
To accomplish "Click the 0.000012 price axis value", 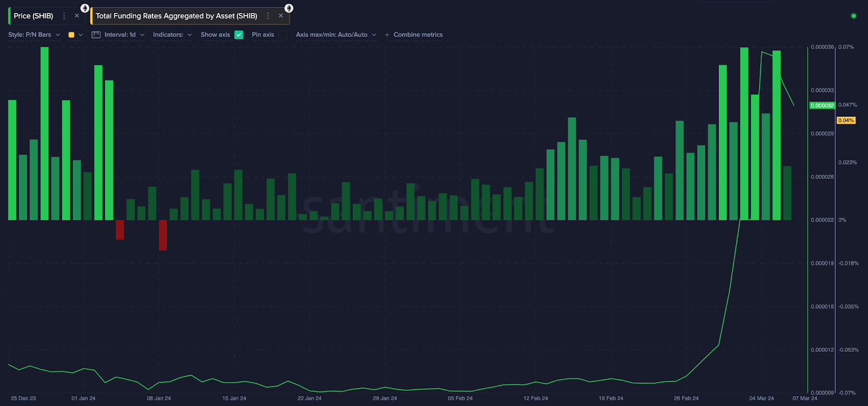I will click(822, 350).
